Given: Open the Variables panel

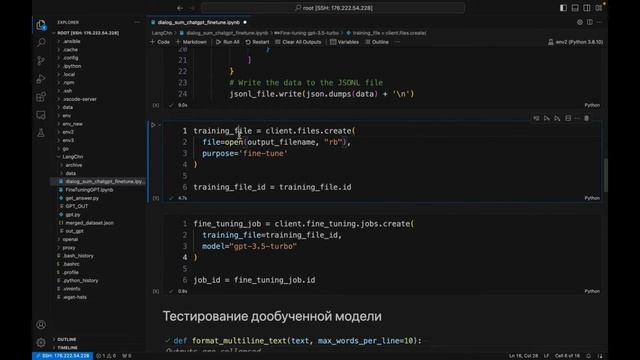Looking at the screenshot, I should (344, 42).
